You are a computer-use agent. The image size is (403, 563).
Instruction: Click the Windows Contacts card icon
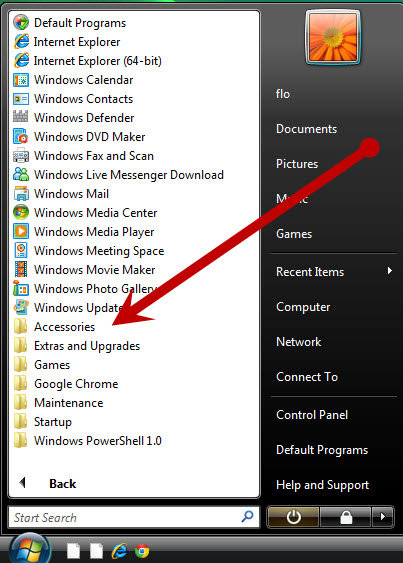[x=21, y=99]
